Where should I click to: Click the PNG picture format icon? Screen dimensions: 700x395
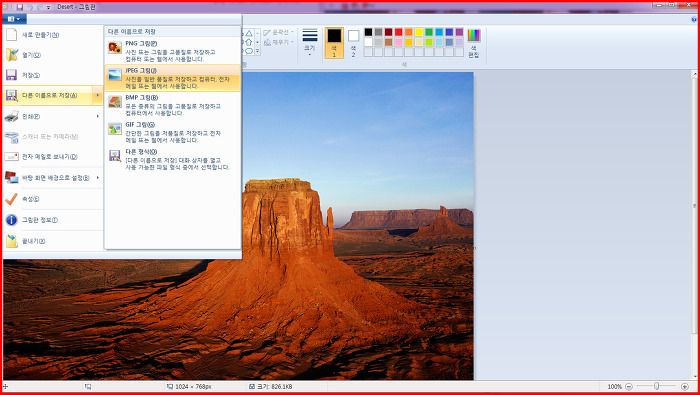pyautogui.click(x=115, y=47)
